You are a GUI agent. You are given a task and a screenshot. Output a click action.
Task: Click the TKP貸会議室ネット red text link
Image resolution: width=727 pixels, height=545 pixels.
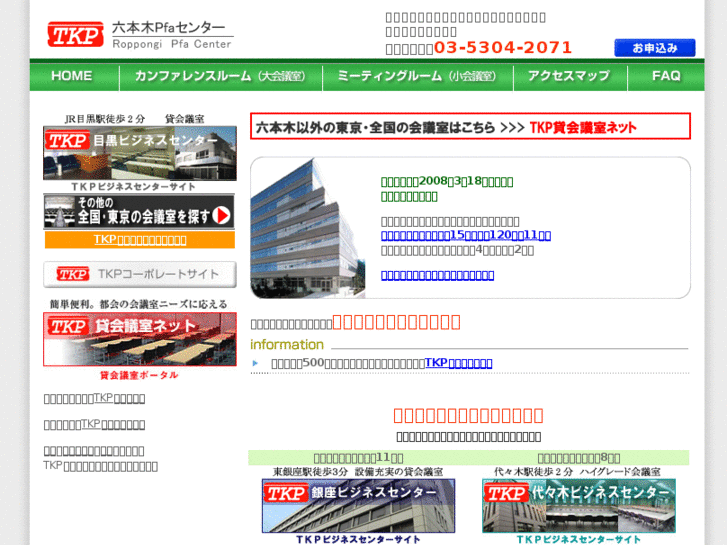[x=583, y=127]
